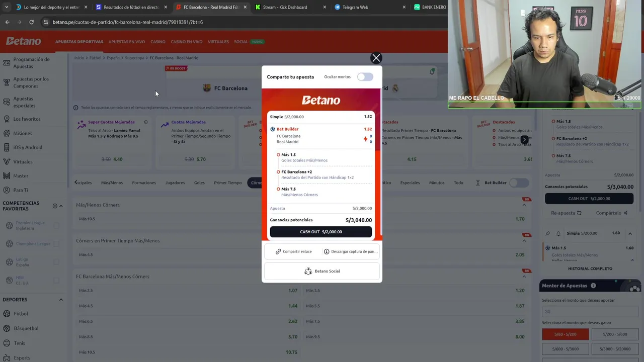This screenshot has height=362, width=644.
Task: Select Básquetbol in sports list
Action: click(x=26, y=328)
